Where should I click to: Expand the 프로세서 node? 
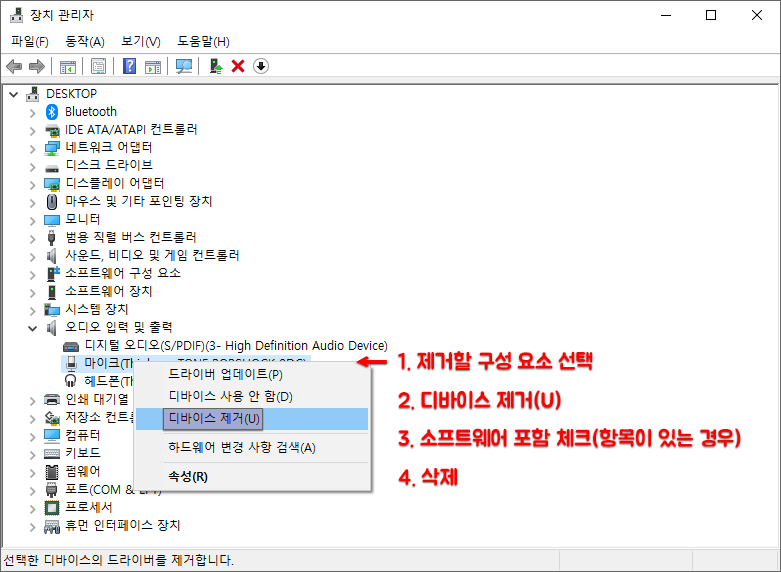[32, 508]
